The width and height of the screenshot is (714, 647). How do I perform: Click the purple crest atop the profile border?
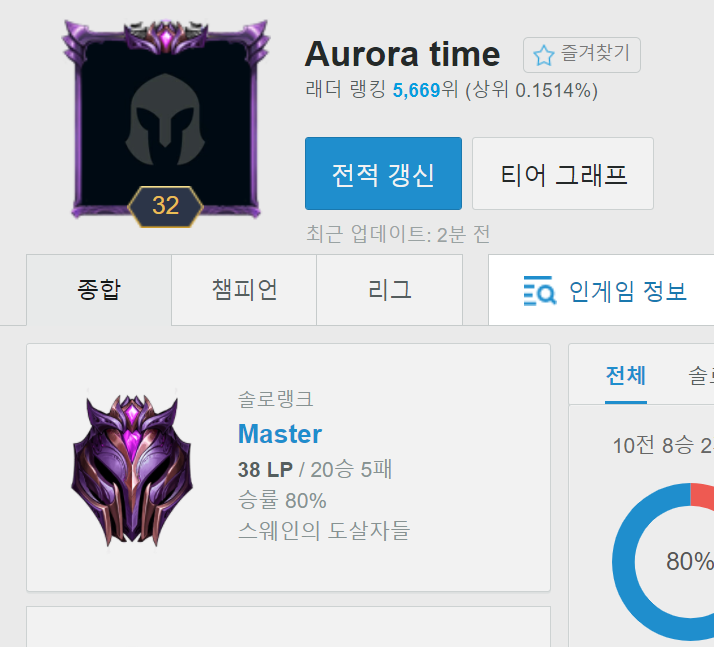166,36
